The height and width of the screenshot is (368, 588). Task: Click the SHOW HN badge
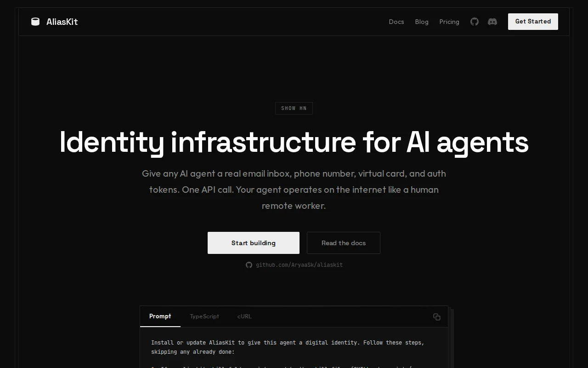pyautogui.click(x=294, y=108)
